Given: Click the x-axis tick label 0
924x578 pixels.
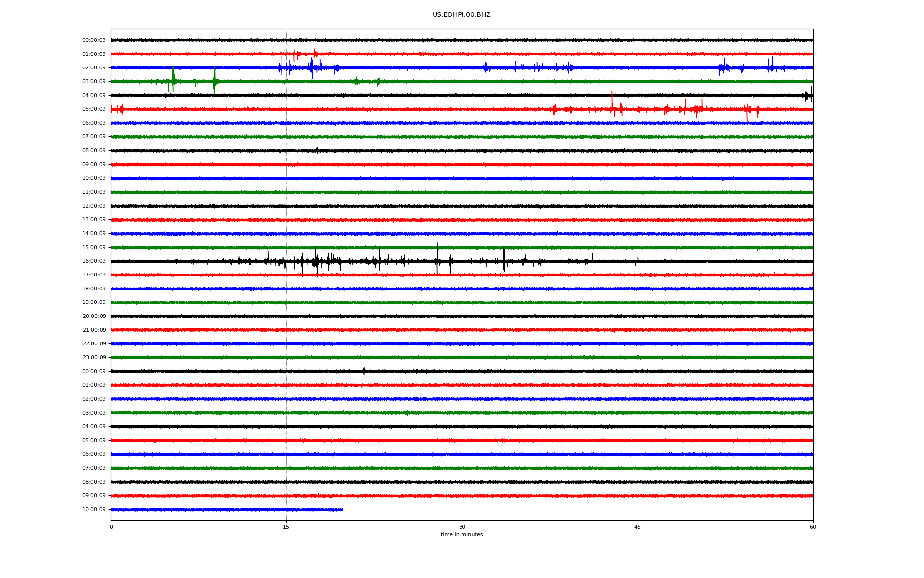Looking at the screenshot, I should point(111,527).
